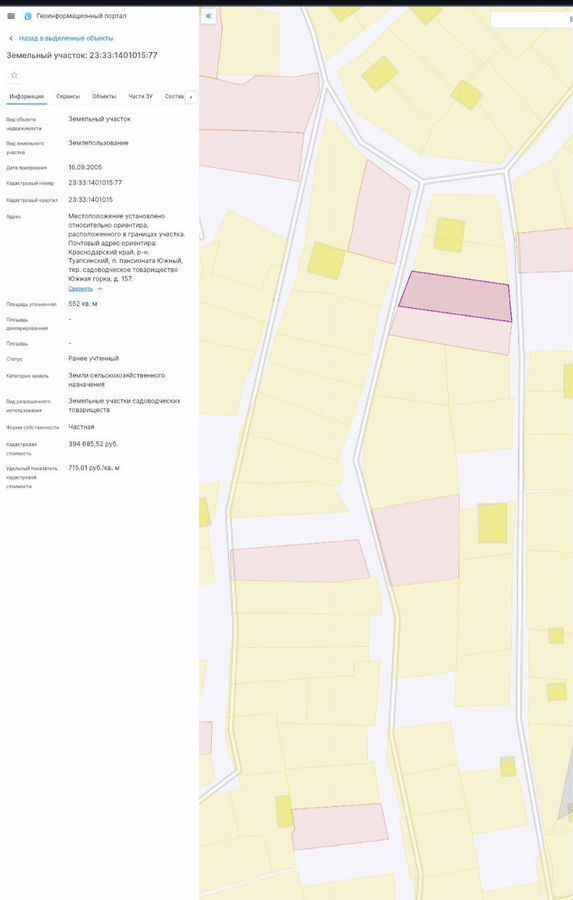Click the yellow building above the selected parcel
573x900 pixels.
[449, 235]
